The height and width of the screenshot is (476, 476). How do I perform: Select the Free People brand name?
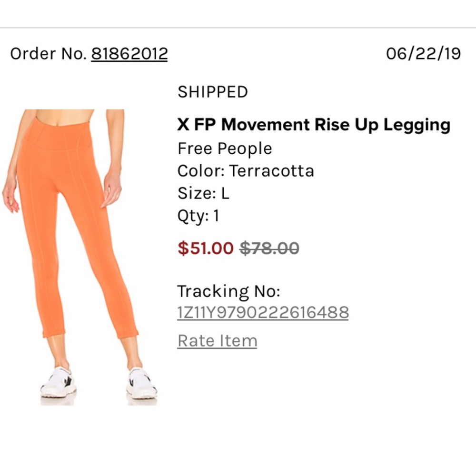(224, 149)
